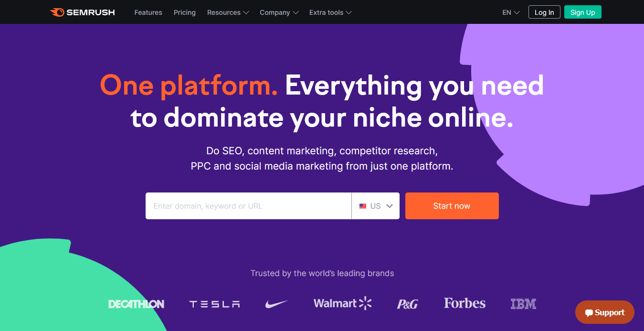The height and width of the screenshot is (331, 644).
Task: Open the US country database dropdown
Action: coord(376,206)
